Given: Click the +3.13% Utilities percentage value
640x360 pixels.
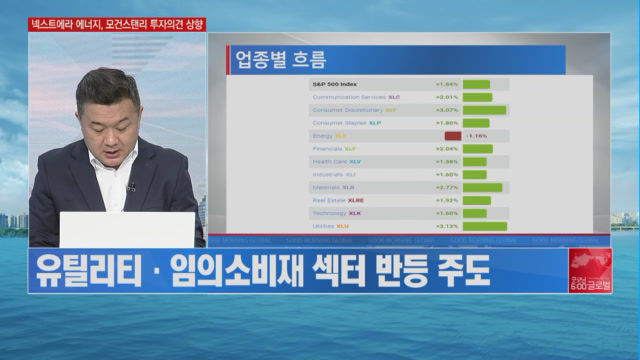Looking at the screenshot, I should point(447,226).
